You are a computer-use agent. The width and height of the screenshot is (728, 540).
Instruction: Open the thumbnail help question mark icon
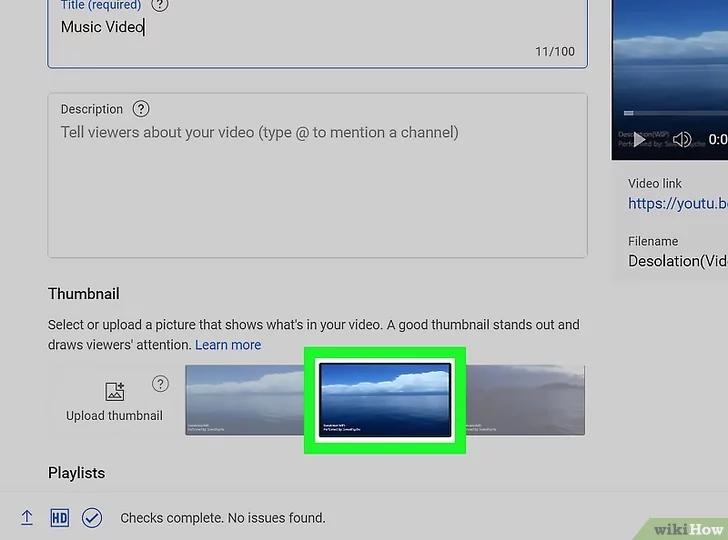click(160, 384)
